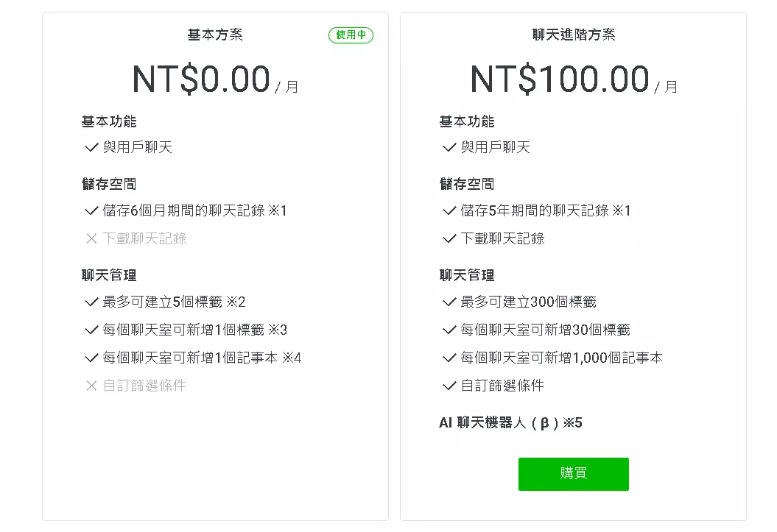Click checkmark beside 每個聊天室可新增1個標籤
This screenshot has width=777, height=532.
[x=91, y=330]
